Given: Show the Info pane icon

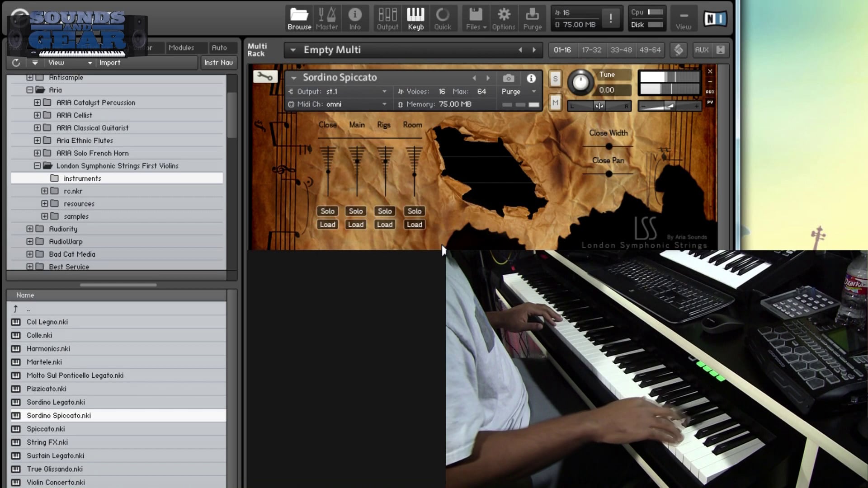Looking at the screenshot, I should (x=355, y=19).
